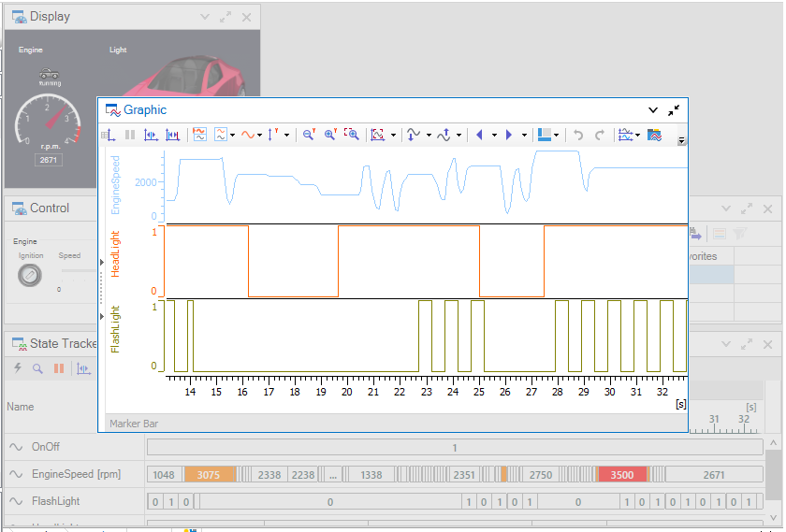The image size is (786, 532).
Task: Select the FlashLight axis label in Graphic
Action: coord(115,329)
